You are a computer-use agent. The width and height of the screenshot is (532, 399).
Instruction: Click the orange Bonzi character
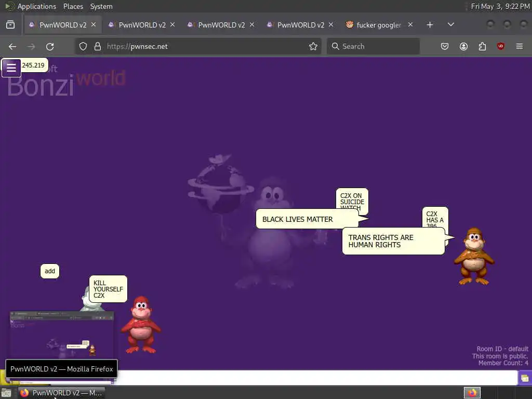(474, 256)
